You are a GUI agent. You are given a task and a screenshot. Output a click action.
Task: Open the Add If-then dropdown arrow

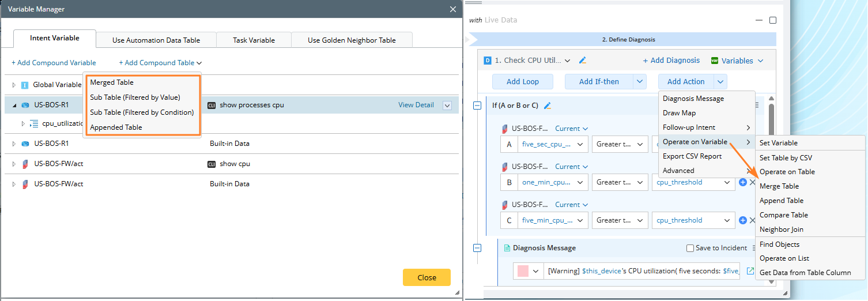pos(639,82)
